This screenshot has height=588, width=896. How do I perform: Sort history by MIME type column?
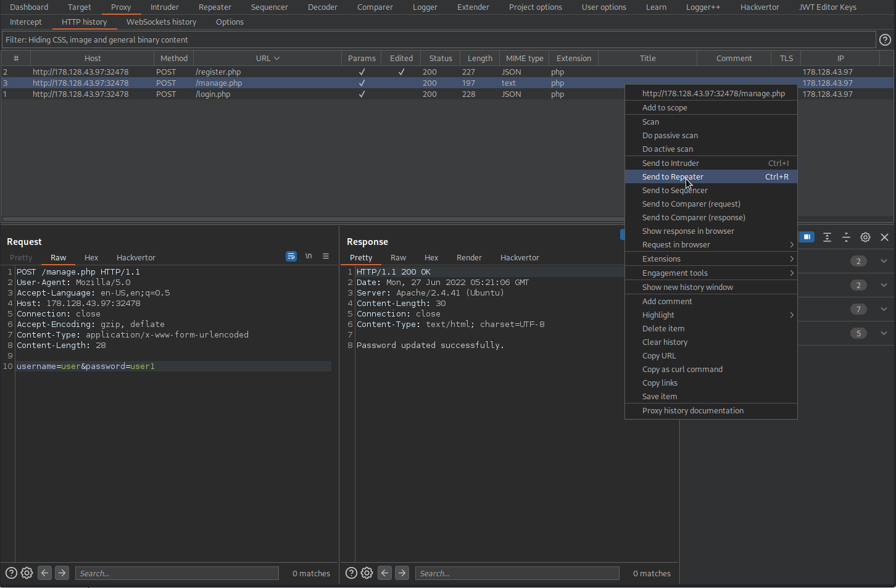click(x=525, y=58)
